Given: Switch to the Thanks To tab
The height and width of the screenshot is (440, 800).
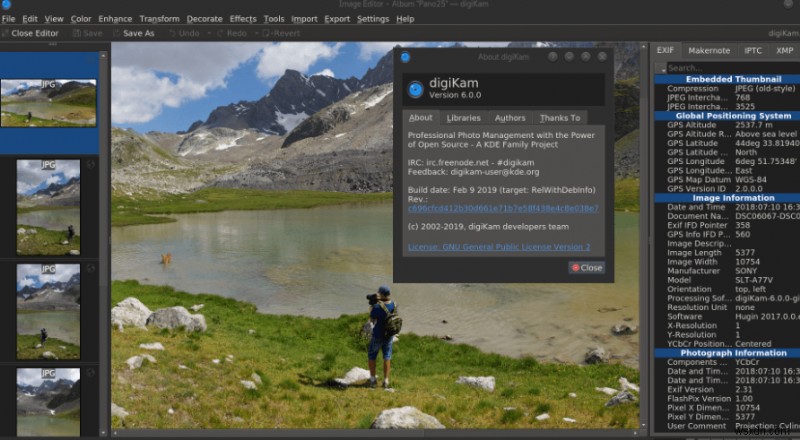Looking at the screenshot, I should pyautogui.click(x=560, y=118).
